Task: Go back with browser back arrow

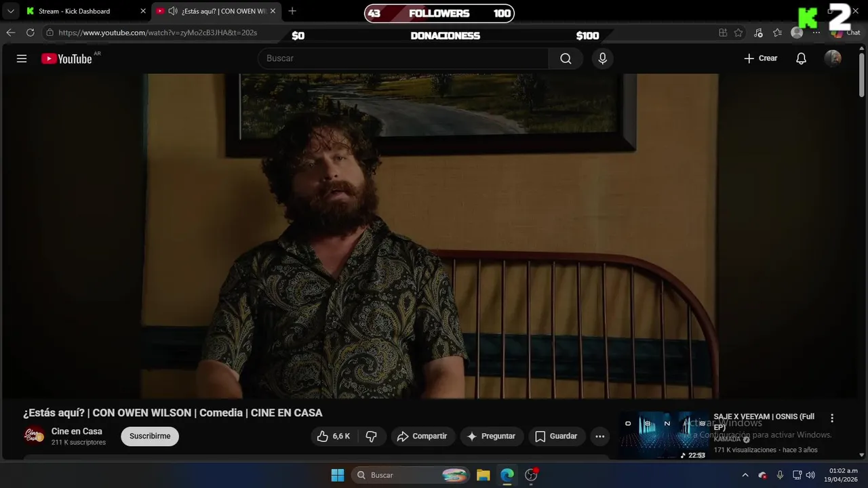Action: pos(10,33)
